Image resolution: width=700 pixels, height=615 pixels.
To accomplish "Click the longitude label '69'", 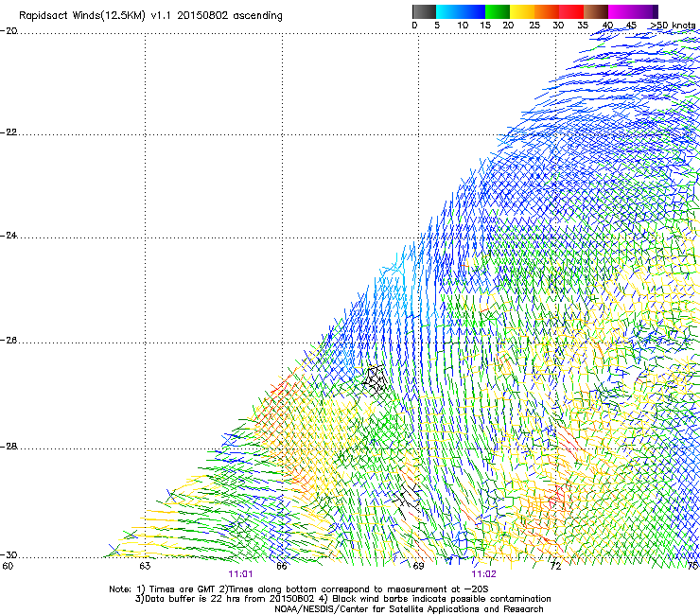I will [x=418, y=567].
